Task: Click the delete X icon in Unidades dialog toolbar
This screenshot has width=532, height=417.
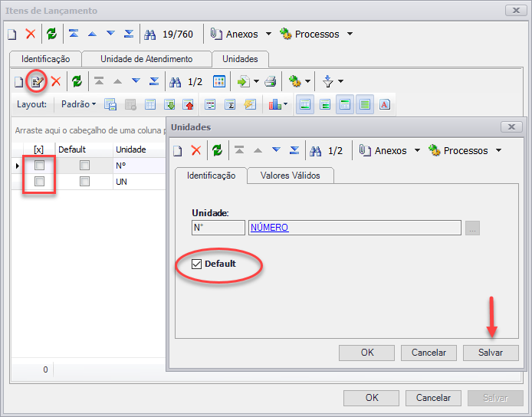Action: click(196, 150)
